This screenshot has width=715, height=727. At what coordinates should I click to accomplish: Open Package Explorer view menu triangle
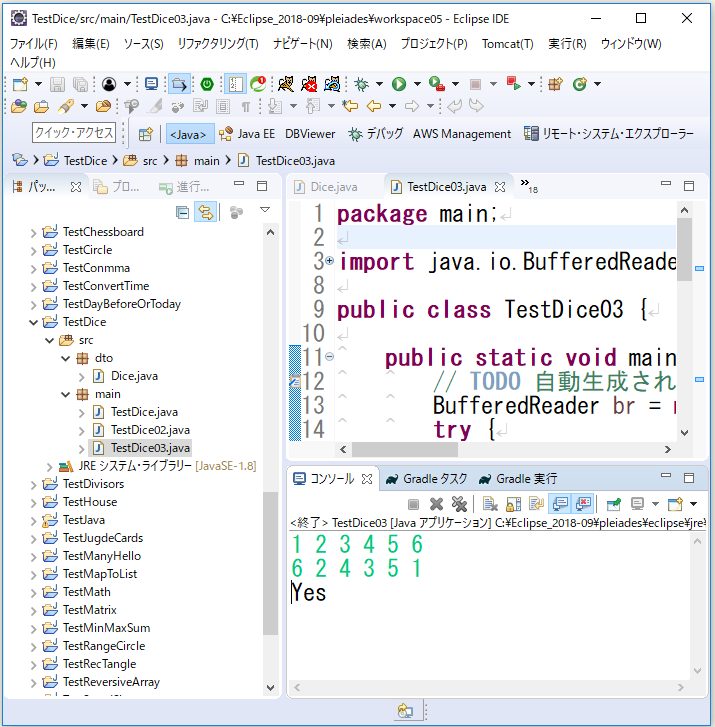tap(265, 210)
